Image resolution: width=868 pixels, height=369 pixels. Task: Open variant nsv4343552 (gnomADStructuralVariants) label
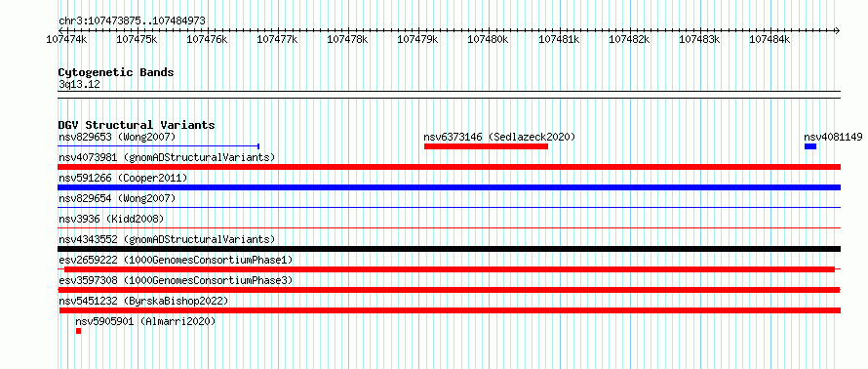tap(167, 239)
